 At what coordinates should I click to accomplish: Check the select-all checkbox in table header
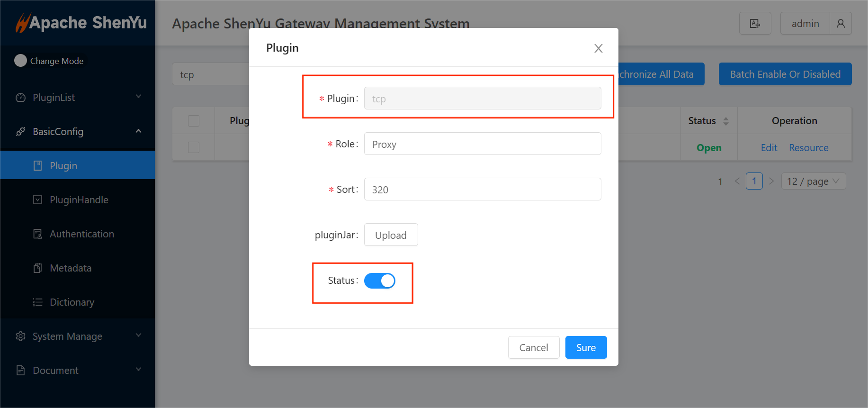pos(194,121)
